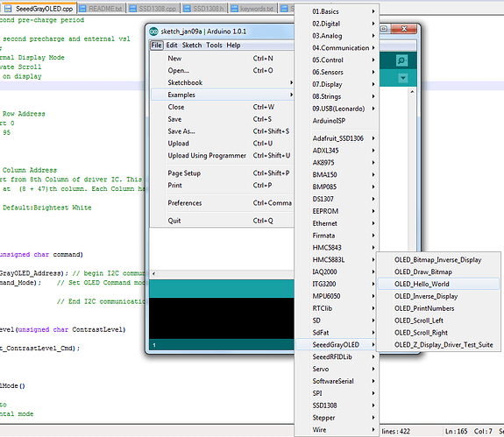Expand BMP085 library examples

[x=337, y=187]
